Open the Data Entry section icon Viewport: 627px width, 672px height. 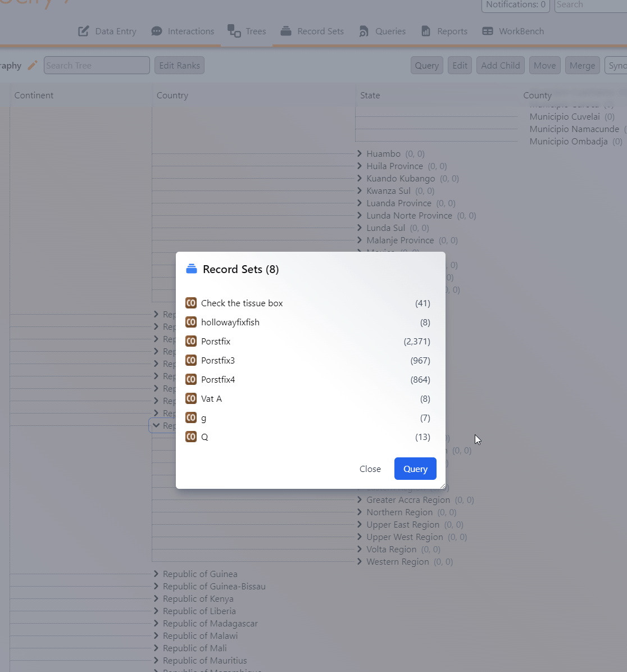[x=84, y=31]
